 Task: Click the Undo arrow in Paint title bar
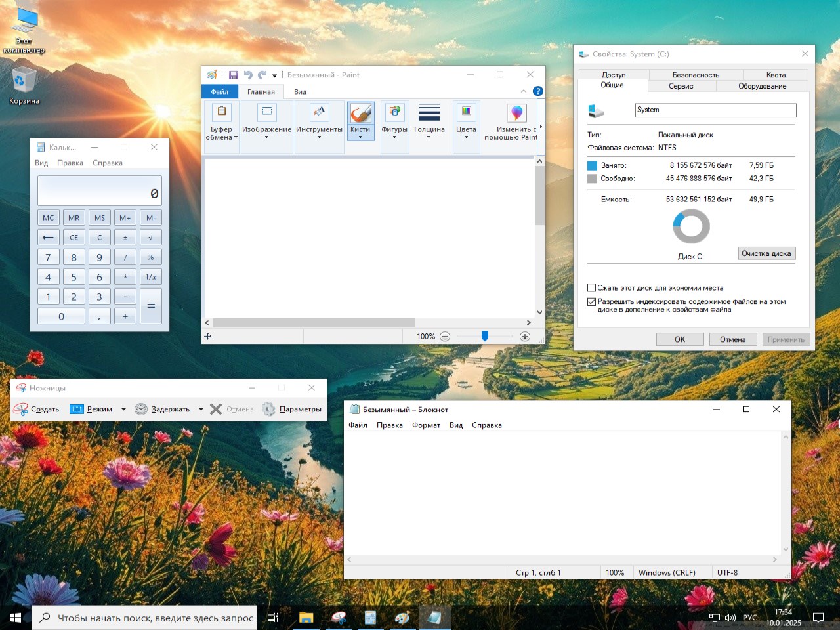click(248, 75)
